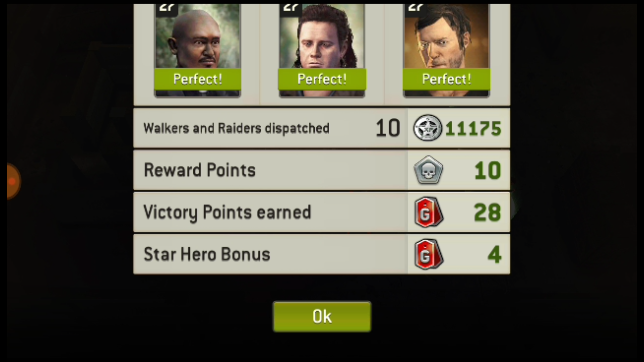Click the Victory Points red tag icon
This screenshot has height=362, width=644.
click(x=428, y=212)
